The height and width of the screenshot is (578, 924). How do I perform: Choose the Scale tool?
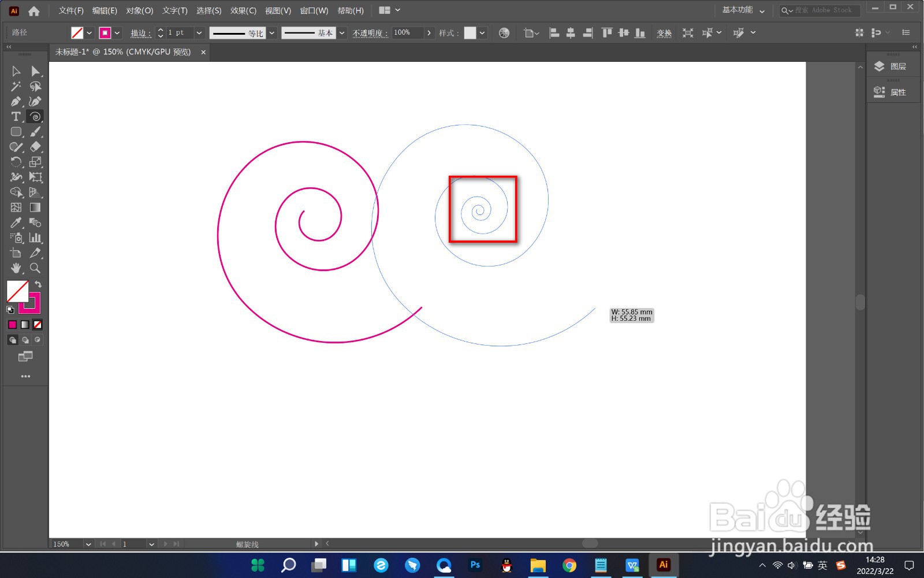tap(35, 162)
